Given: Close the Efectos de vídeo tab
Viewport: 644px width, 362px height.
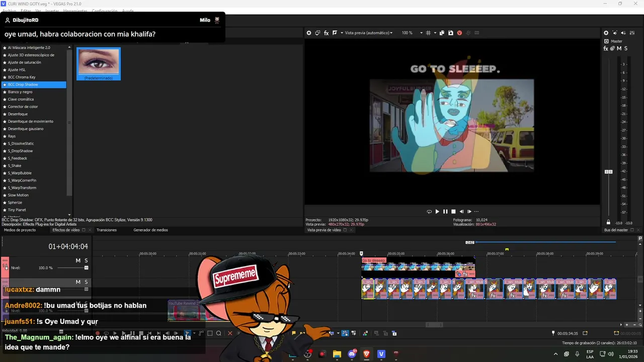Looking at the screenshot, I should pos(90,230).
